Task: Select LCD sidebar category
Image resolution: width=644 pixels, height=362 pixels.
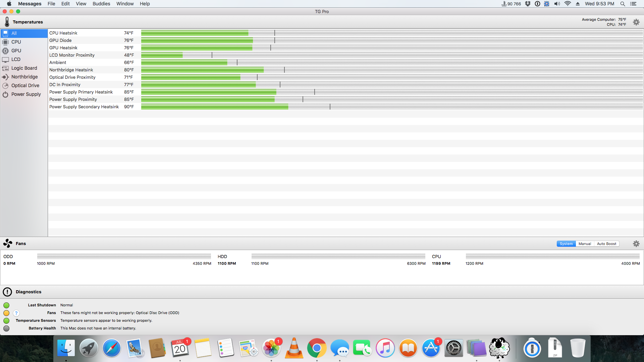Action: [16, 59]
